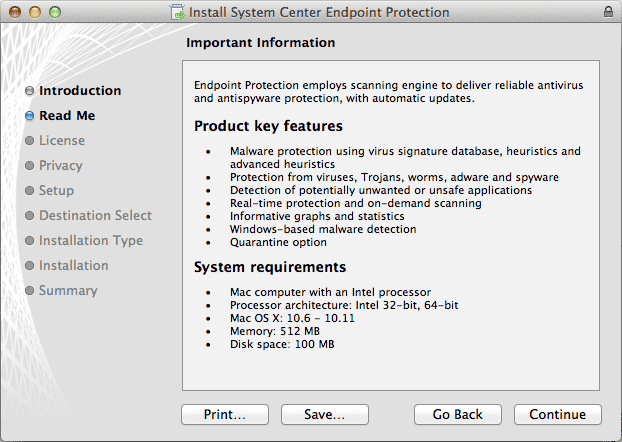Select the Summary step
Screen dimensions: 622x442
(68, 290)
